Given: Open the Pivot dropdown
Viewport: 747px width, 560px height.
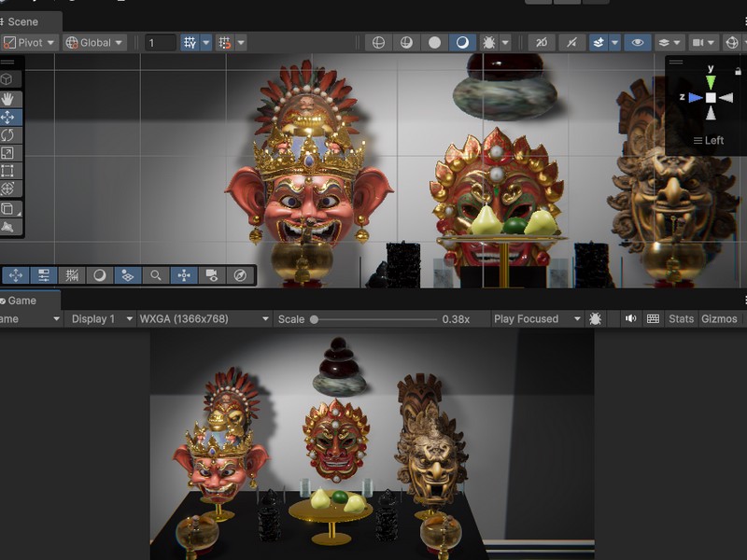Looking at the screenshot, I should (x=29, y=43).
